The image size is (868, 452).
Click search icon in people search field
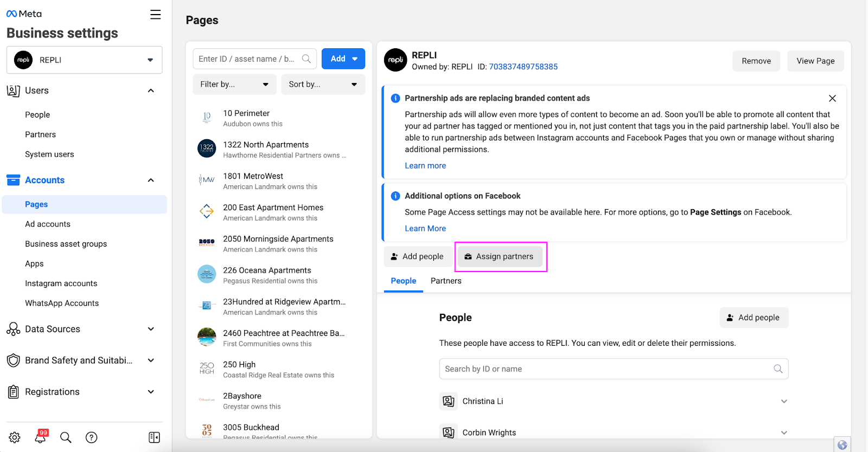(x=778, y=369)
